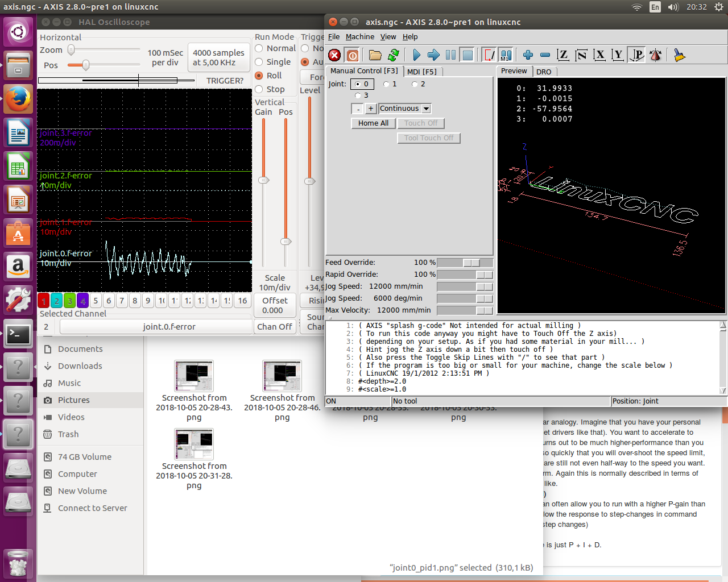Viewport: 728px width, 582px height.
Task: Open Ubuntu Software Center from the launcher
Action: [18, 232]
